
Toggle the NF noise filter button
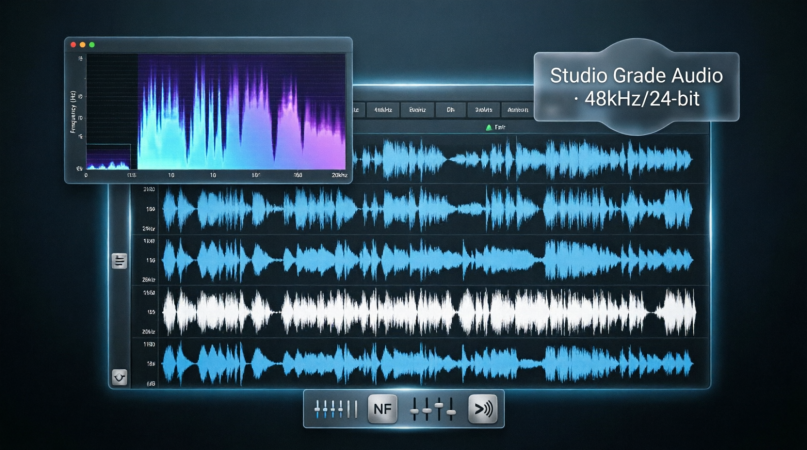pyautogui.click(x=382, y=409)
